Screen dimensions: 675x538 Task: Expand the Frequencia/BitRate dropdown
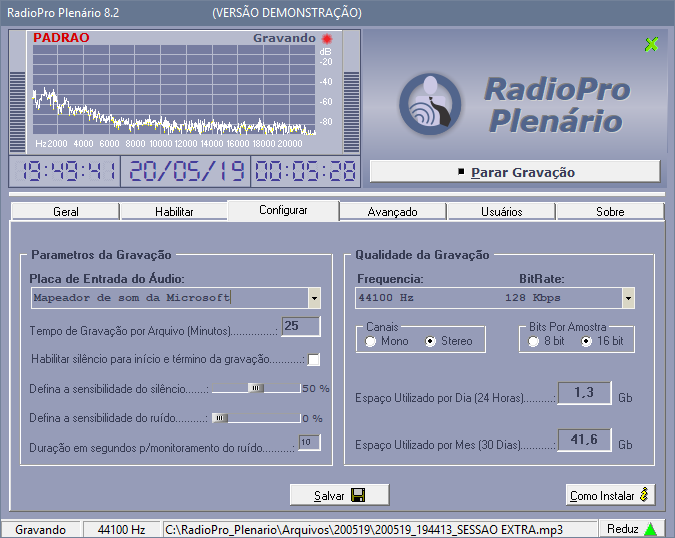click(x=628, y=298)
